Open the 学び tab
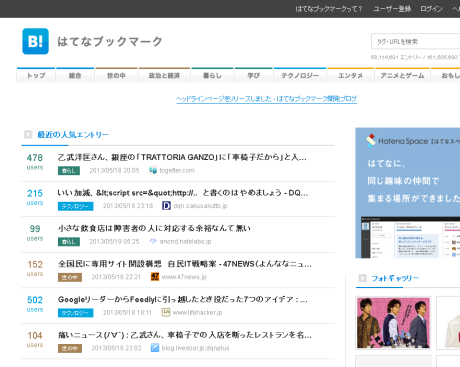Screen dimensions: 460x367 click(254, 76)
